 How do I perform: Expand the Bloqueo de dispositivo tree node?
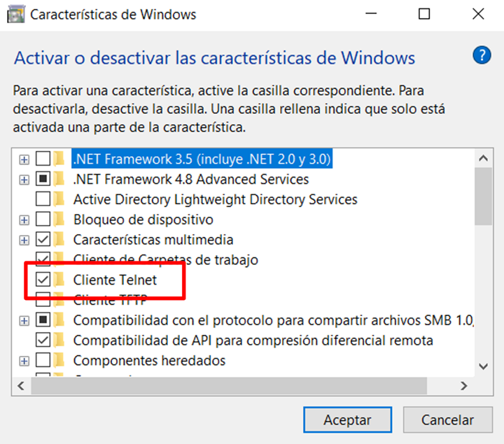pos(24,220)
